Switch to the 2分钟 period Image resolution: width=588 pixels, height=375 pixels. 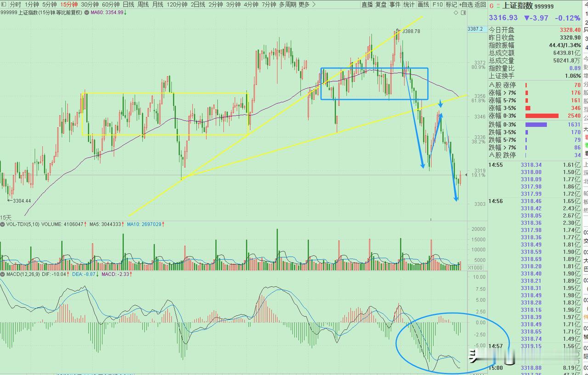[x=215, y=5]
